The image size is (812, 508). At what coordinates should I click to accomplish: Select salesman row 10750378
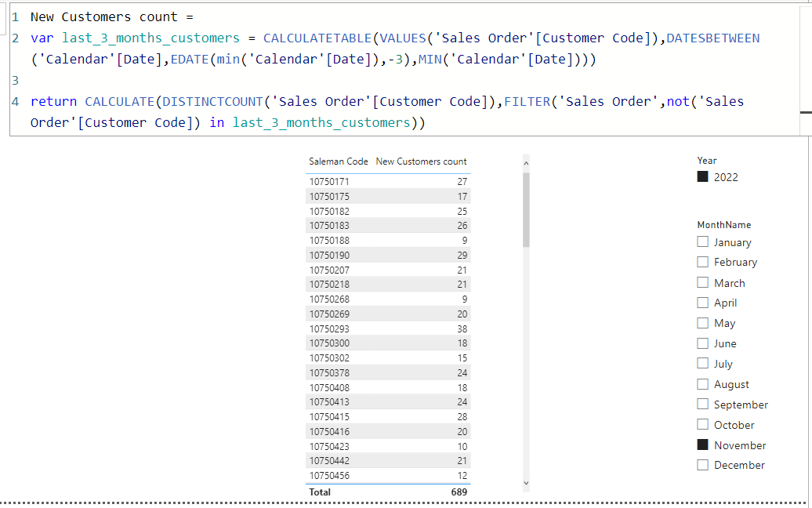388,373
